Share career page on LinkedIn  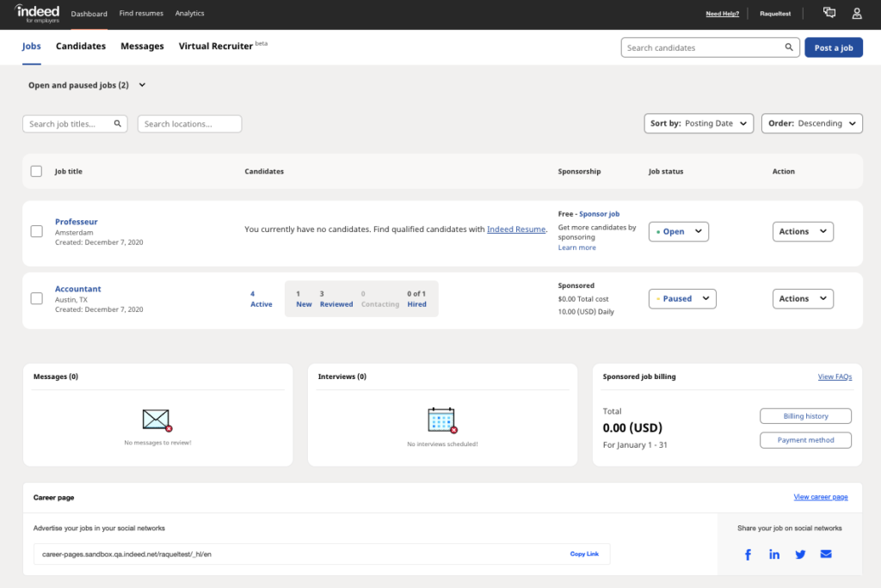(x=774, y=554)
